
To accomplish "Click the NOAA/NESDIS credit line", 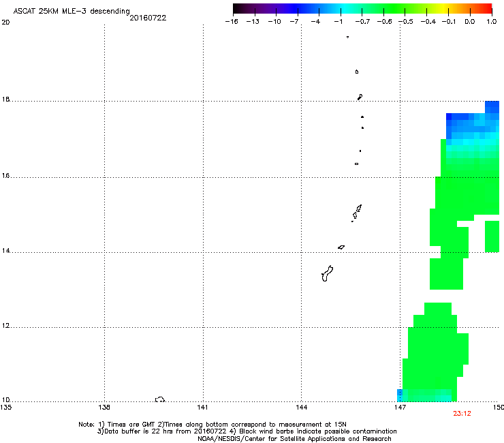I will point(294,439).
